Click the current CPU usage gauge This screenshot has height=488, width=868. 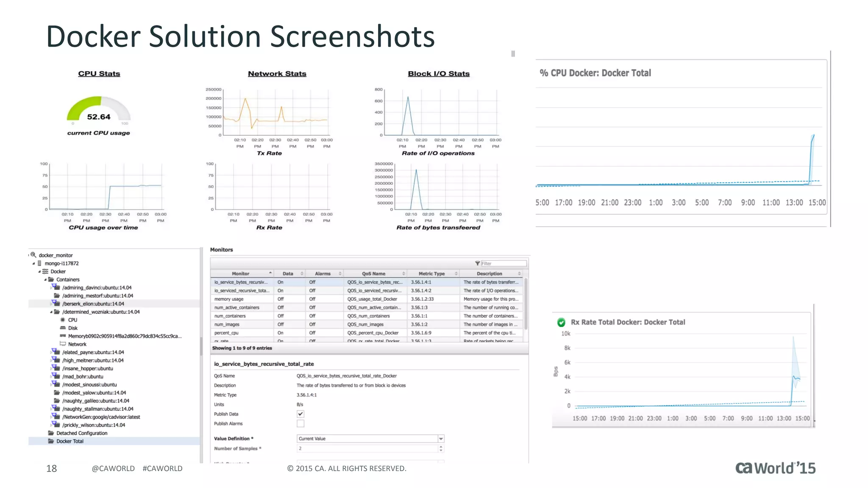click(x=99, y=109)
